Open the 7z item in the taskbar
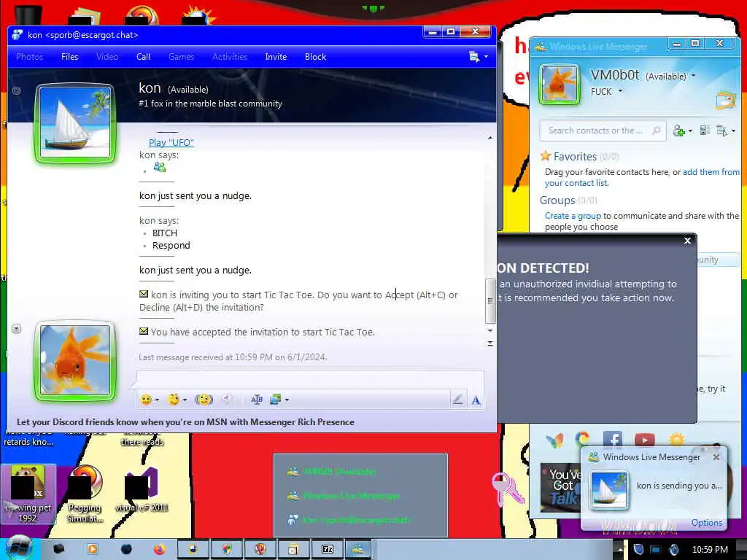 328,550
